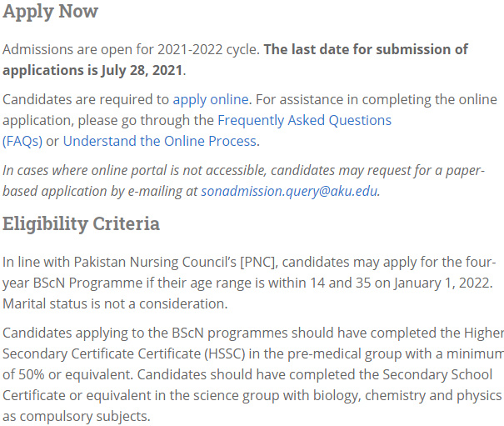Image resolution: width=504 pixels, height=426 pixels.
Task: Click the italic "In cases where online portal" text
Action: (x=84, y=171)
